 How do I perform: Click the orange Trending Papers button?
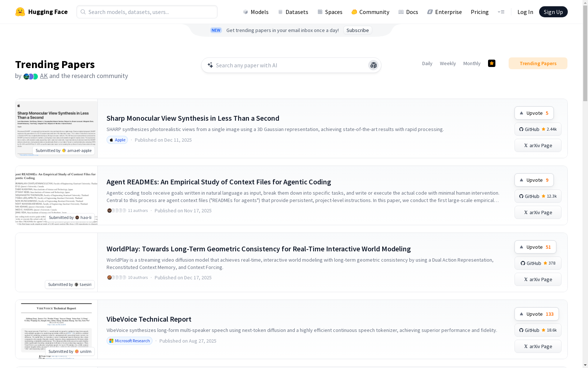pos(538,63)
